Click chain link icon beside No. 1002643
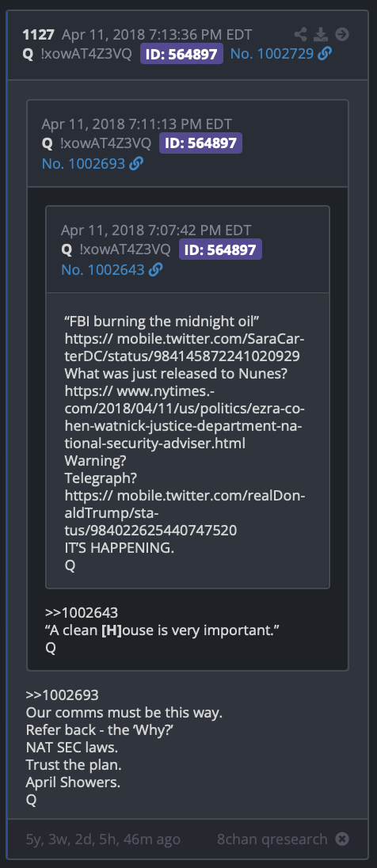This screenshot has width=377, height=868. (x=156, y=269)
